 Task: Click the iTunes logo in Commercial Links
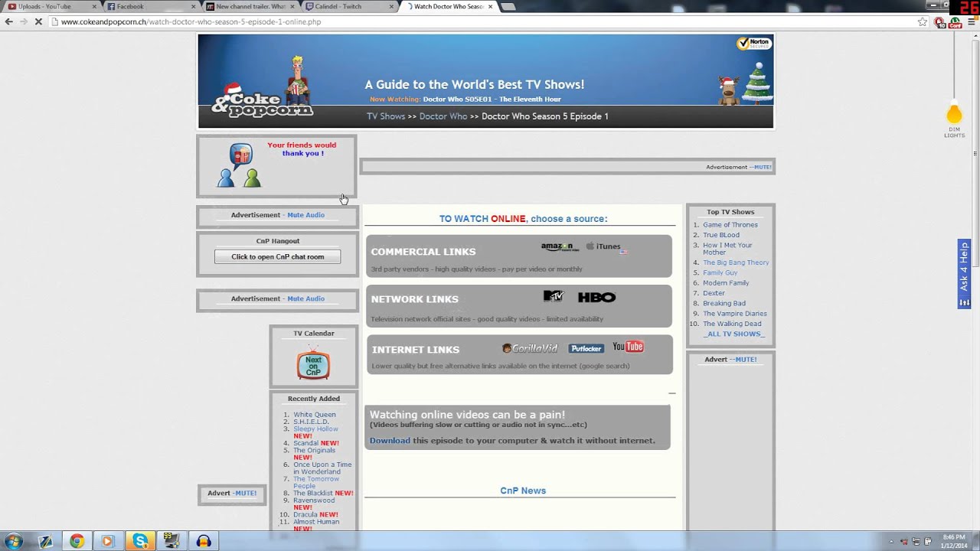603,246
